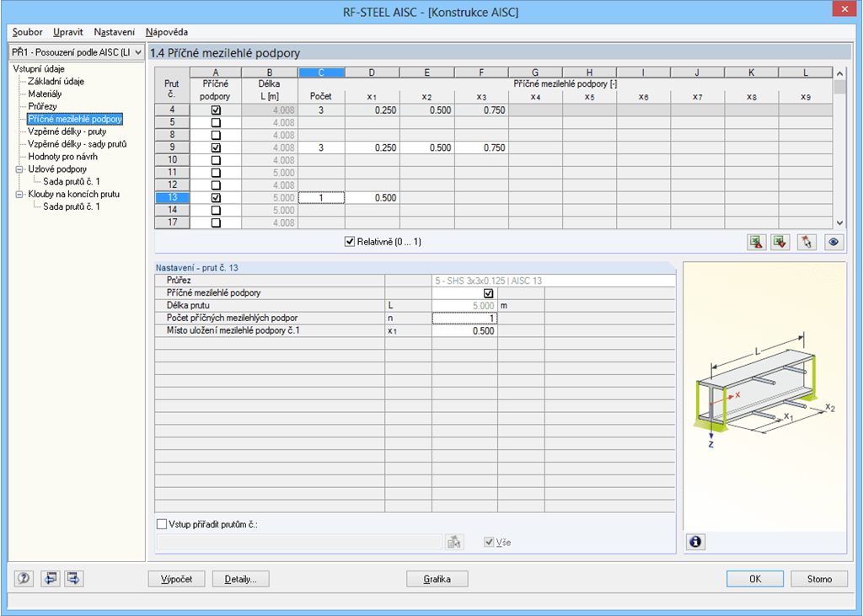The image size is (863, 616).
Task: Click the Excel export icon under the table
Action: 757,242
